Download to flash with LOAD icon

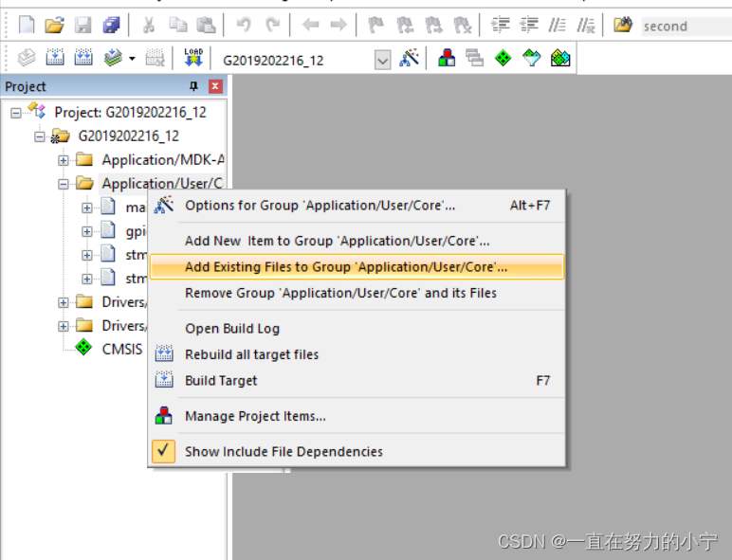193,58
